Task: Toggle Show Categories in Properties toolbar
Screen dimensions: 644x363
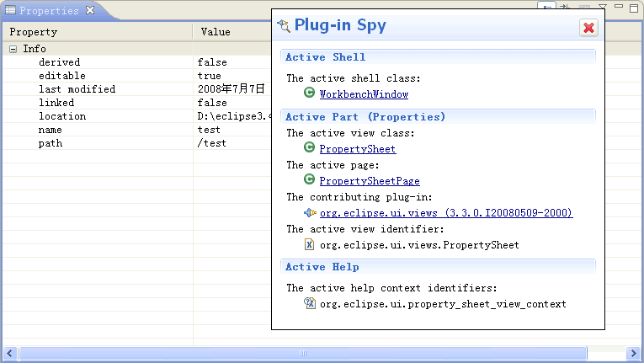Action: point(548,8)
